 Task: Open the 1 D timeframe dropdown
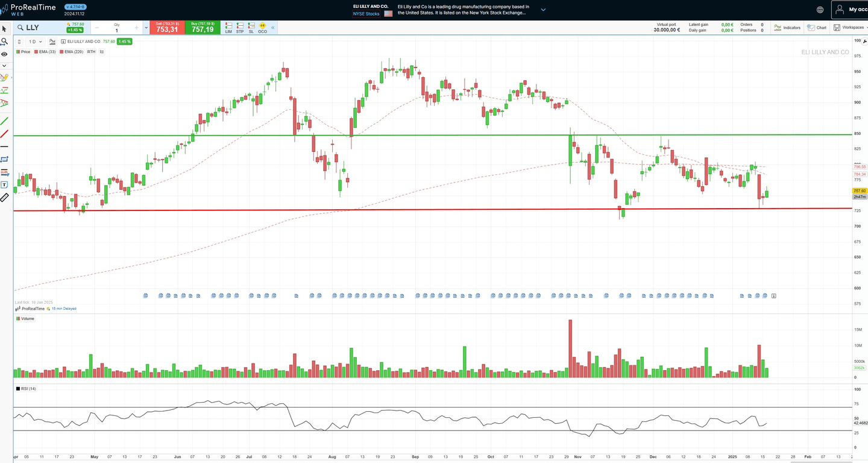[34, 42]
